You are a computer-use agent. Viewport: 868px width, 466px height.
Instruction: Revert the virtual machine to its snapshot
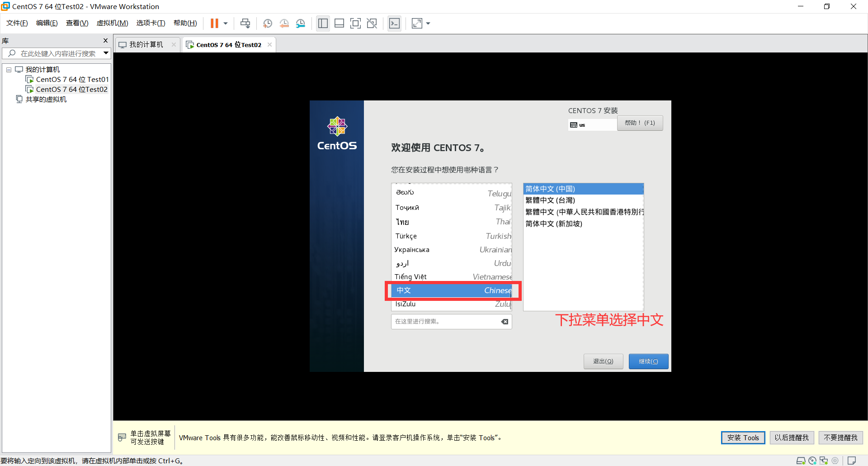(284, 24)
